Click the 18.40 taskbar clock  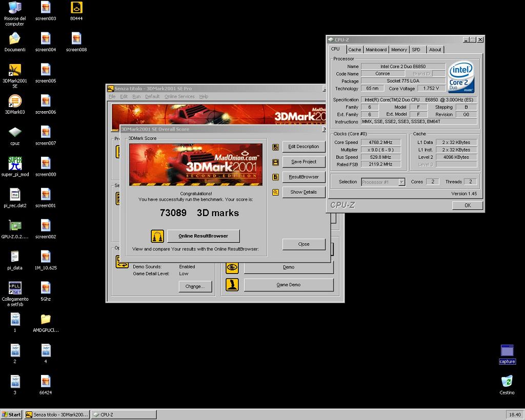(x=515, y=415)
